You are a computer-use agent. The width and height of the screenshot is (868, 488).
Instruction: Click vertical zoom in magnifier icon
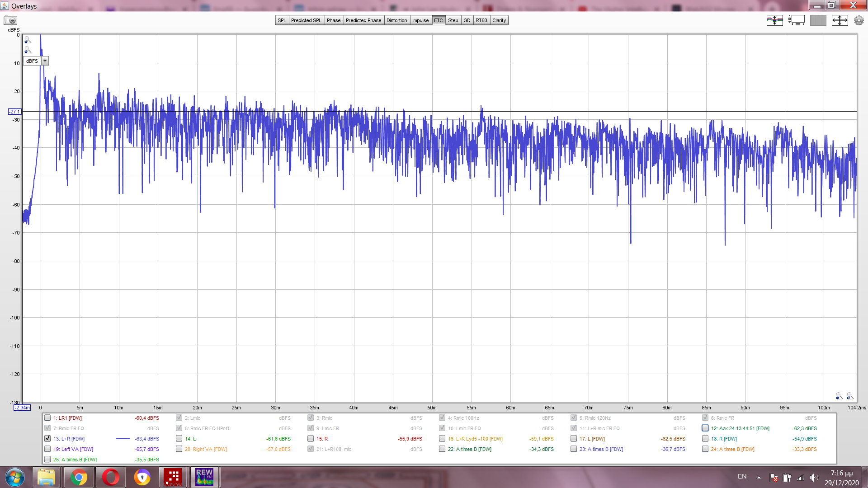point(28,40)
